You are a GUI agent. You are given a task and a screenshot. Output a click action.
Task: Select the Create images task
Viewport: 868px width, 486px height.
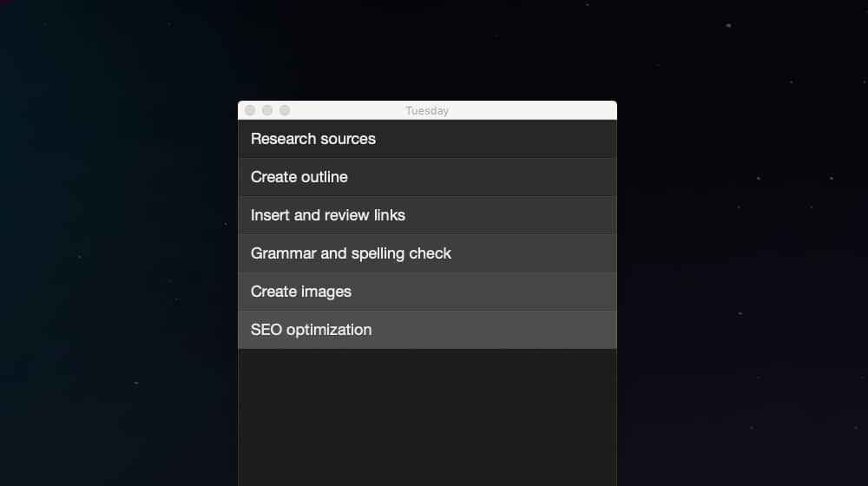427,292
